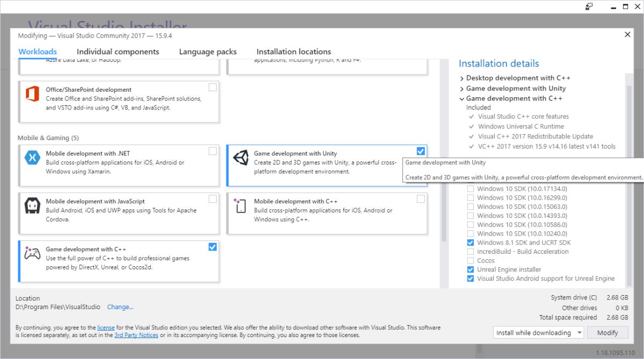Screen dimensions: 644x359
Task: Expand Game development with Unity details
Action: 462,89
